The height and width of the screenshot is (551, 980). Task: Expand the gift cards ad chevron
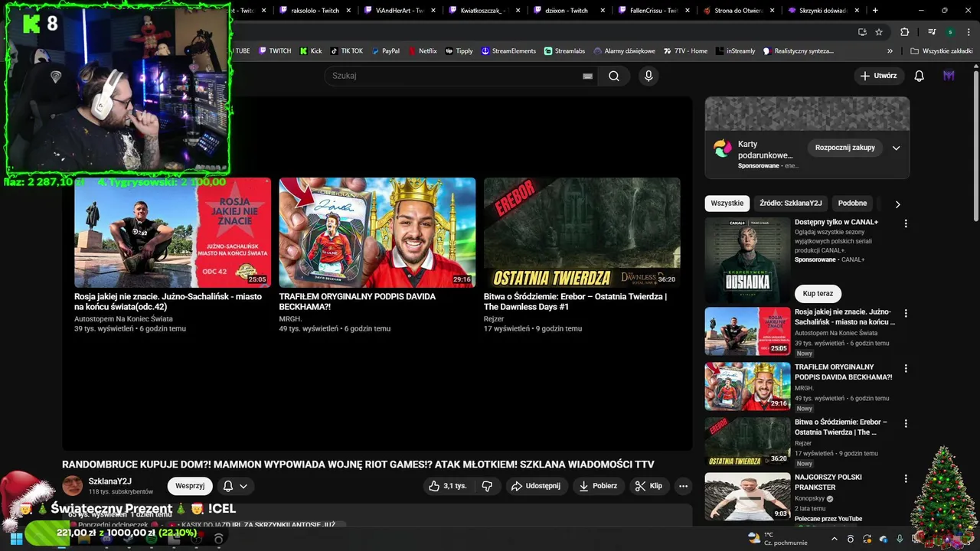(x=896, y=148)
